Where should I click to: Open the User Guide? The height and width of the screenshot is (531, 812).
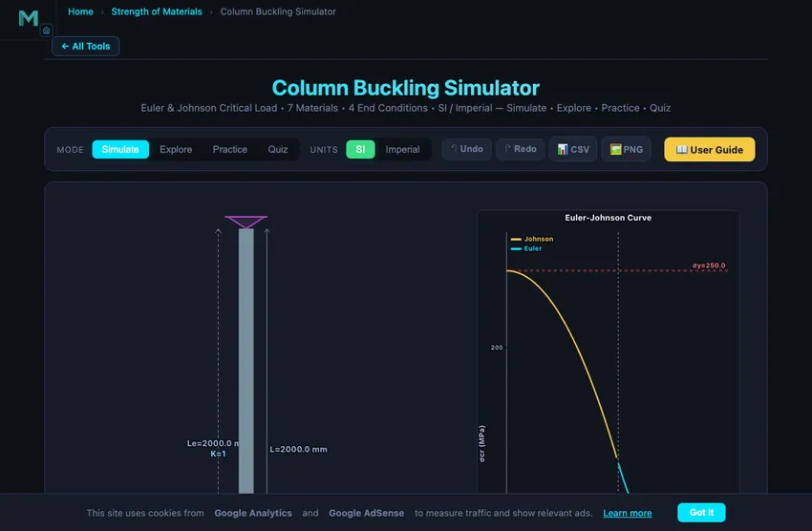click(710, 150)
